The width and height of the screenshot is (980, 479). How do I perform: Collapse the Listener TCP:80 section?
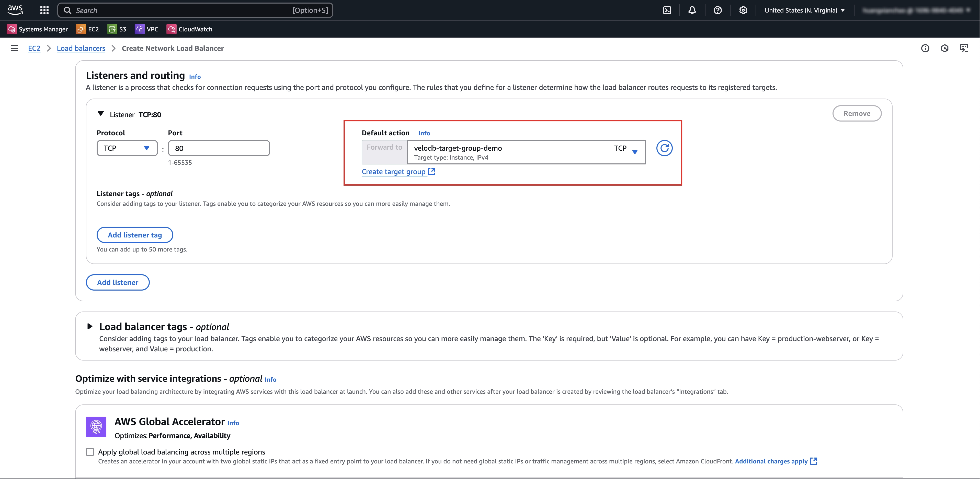(100, 114)
